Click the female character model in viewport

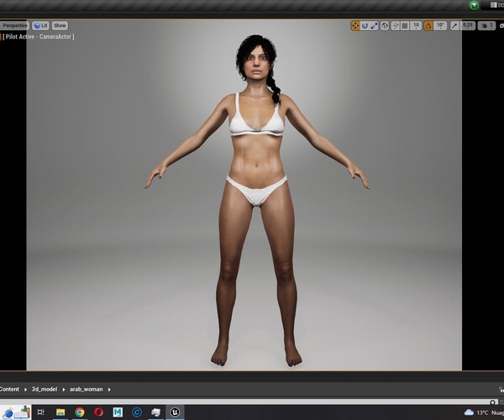point(256,199)
